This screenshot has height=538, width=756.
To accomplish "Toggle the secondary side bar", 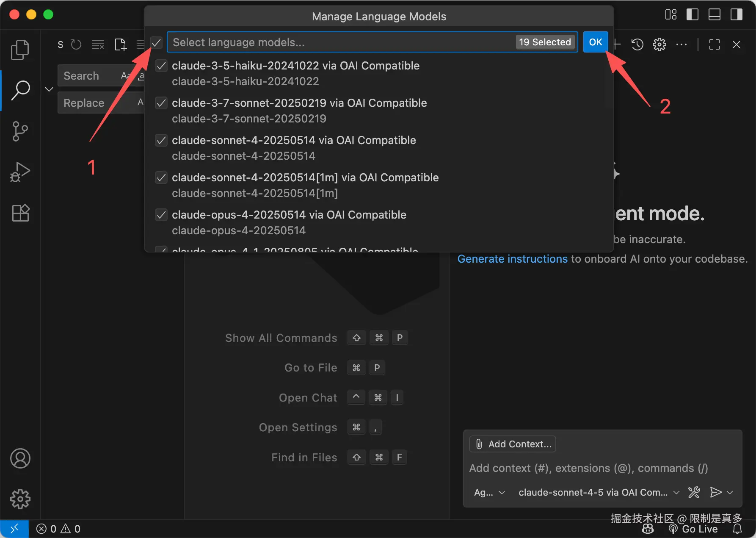I will [x=737, y=15].
